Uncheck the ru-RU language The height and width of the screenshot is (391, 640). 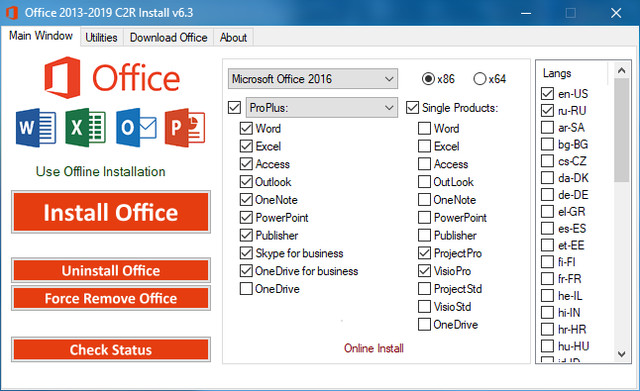[547, 110]
